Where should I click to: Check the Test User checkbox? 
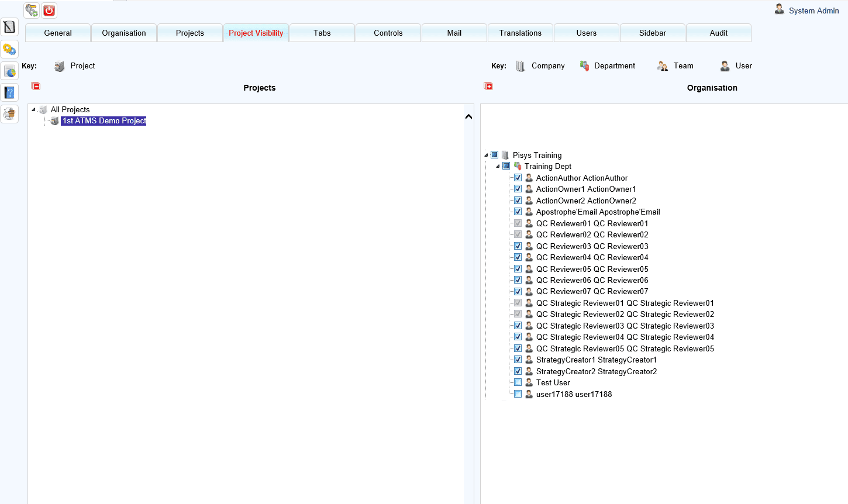(518, 382)
